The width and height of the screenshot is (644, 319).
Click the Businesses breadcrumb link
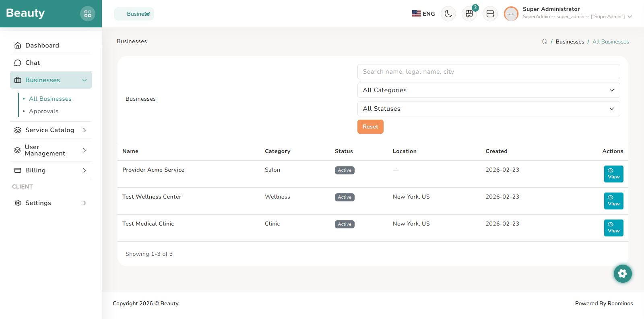pyautogui.click(x=570, y=41)
